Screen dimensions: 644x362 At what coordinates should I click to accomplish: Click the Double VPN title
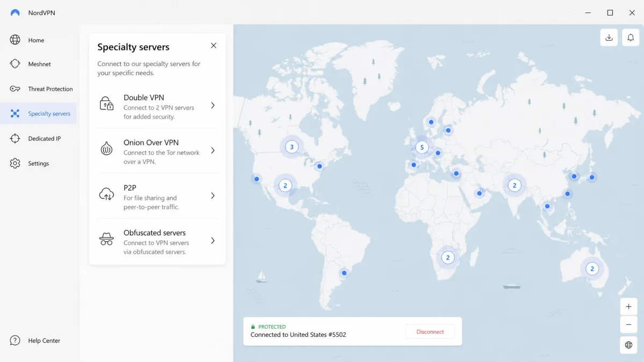[144, 98]
